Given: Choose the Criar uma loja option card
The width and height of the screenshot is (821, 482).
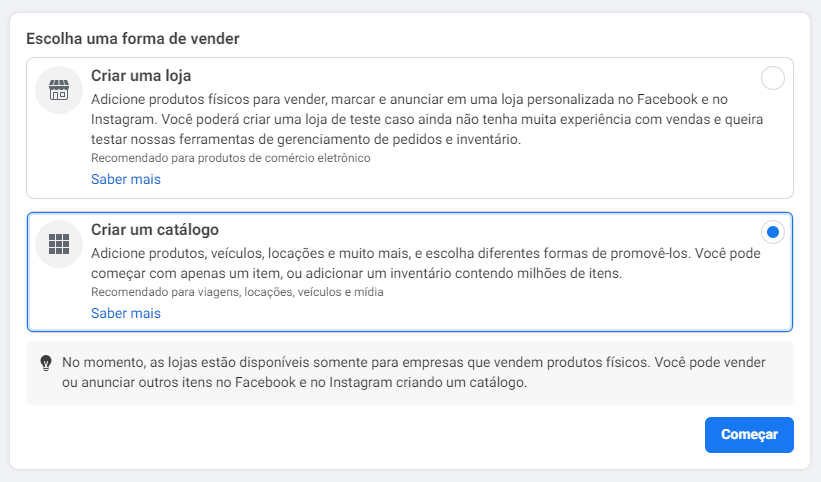Looking at the screenshot, I should coord(410,128).
